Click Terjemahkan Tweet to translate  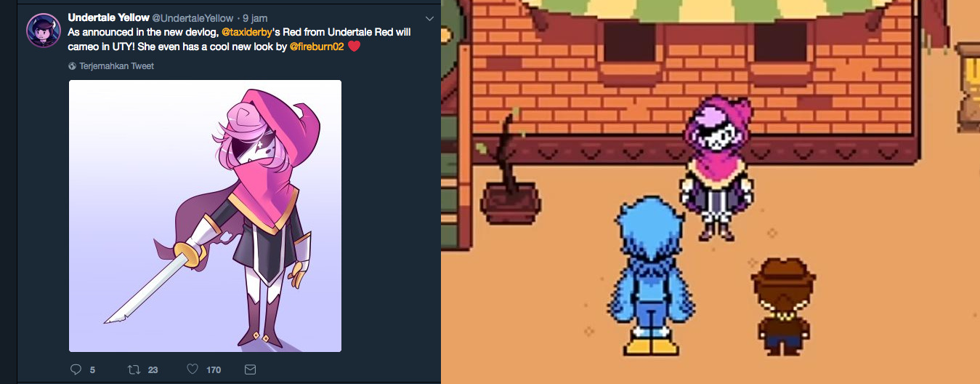[117, 66]
